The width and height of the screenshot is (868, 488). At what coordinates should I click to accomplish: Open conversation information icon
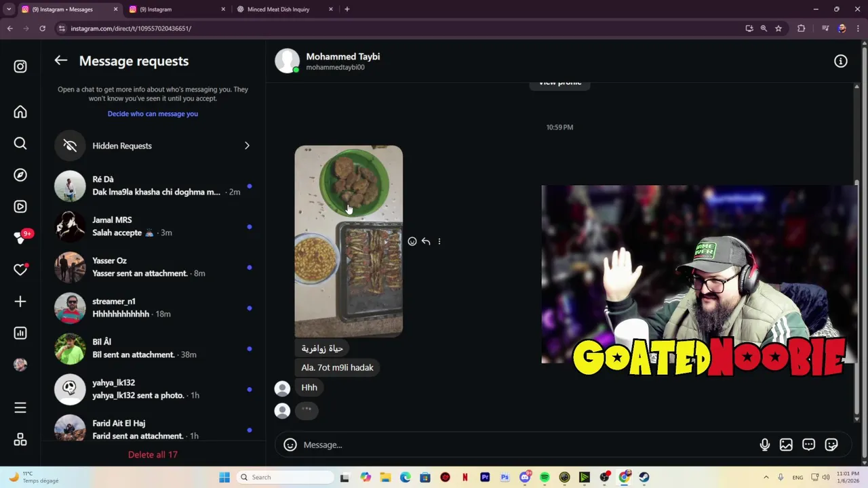pos(841,61)
